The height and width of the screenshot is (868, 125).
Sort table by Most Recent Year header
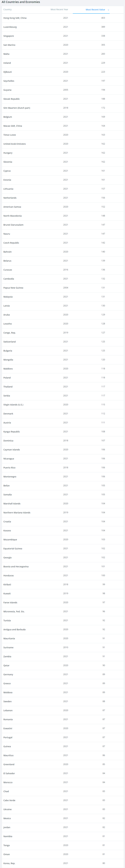[x=59, y=9]
